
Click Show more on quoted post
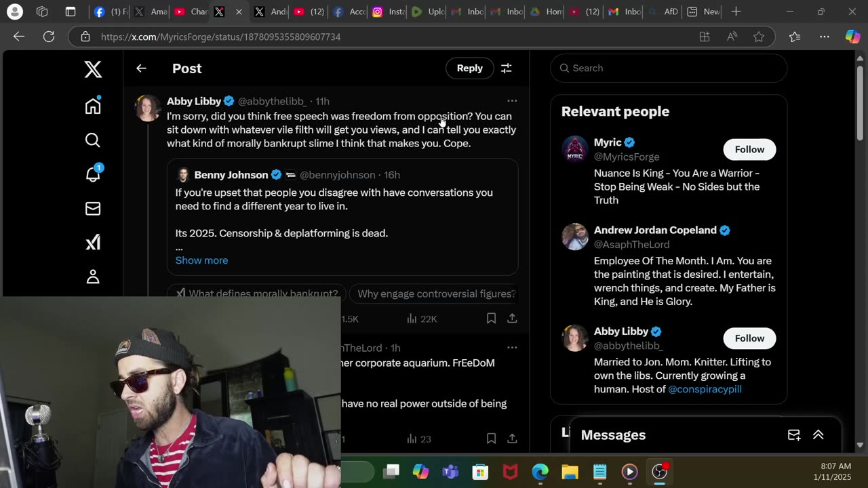coord(201,260)
